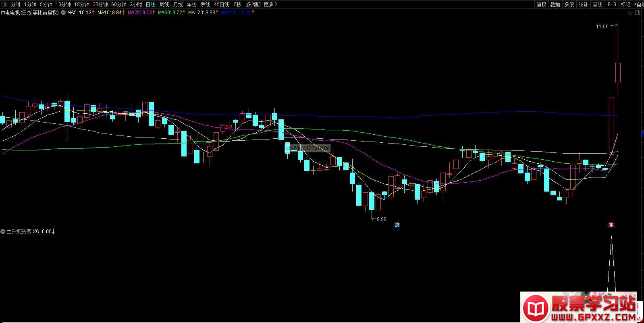The height and width of the screenshot is (323, 644).
Task: Switch to 周线 weekly chart tab
Action: (x=164, y=4)
